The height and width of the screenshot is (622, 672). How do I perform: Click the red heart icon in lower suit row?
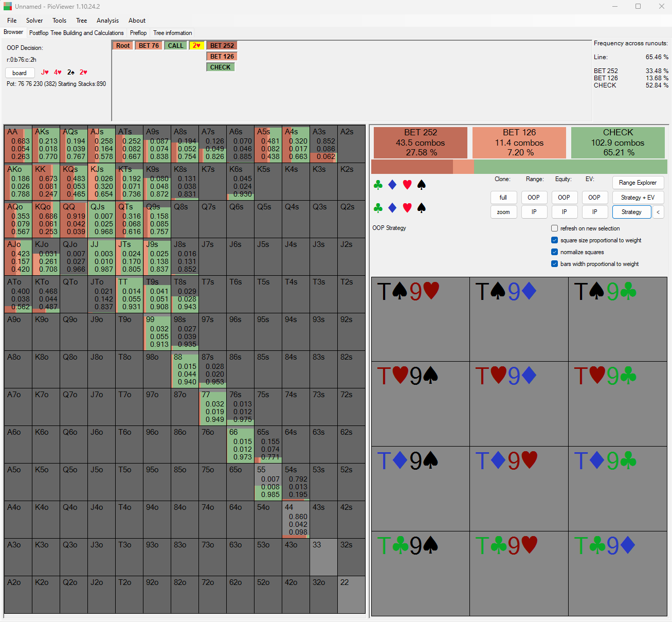click(x=407, y=208)
